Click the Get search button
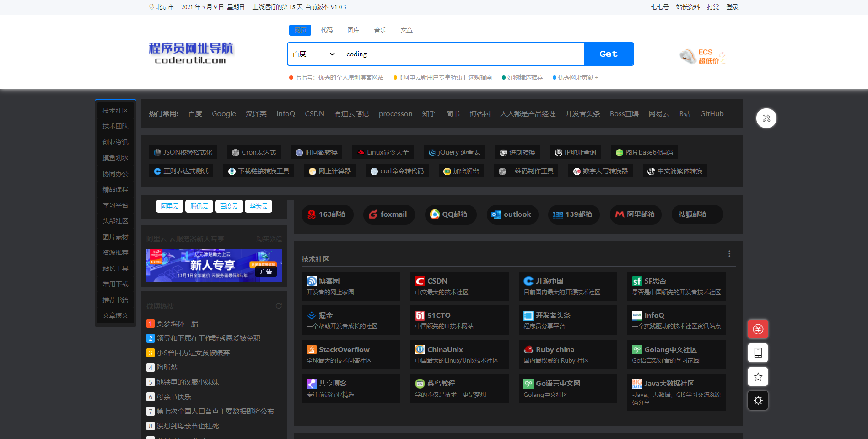 [x=608, y=54]
